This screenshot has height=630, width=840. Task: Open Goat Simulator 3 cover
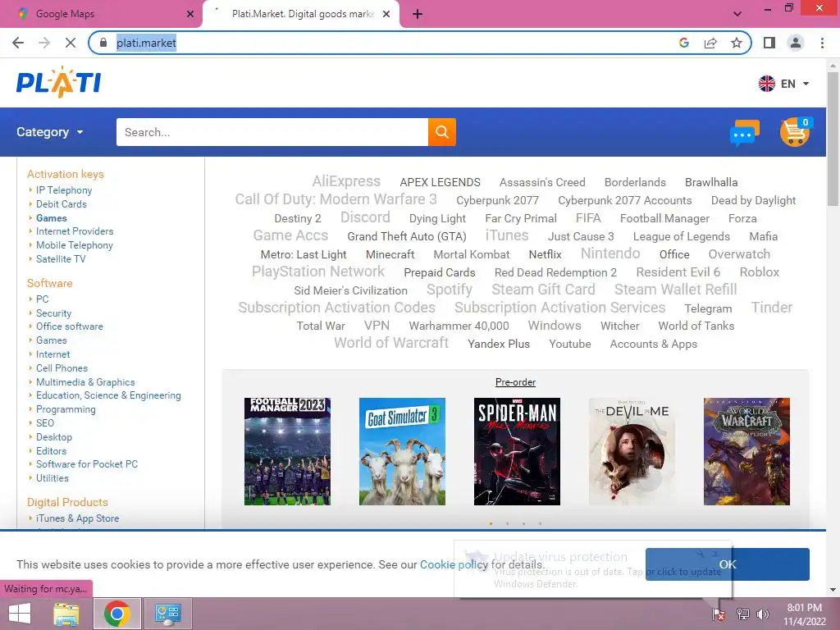click(402, 451)
